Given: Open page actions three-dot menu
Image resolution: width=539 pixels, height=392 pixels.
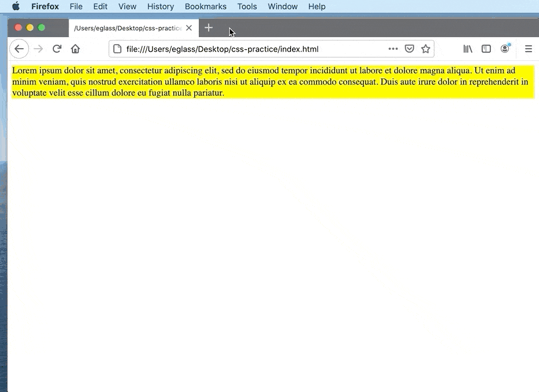Looking at the screenshot, I should point(393,49).
